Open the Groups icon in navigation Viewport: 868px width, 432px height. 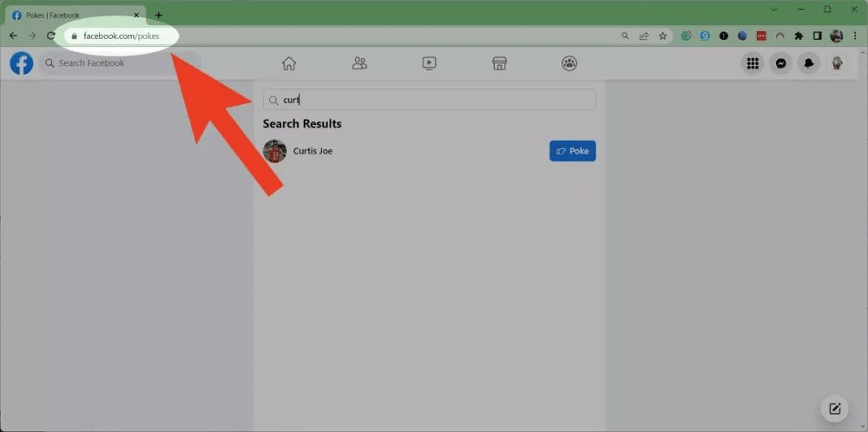pos(569,63)
